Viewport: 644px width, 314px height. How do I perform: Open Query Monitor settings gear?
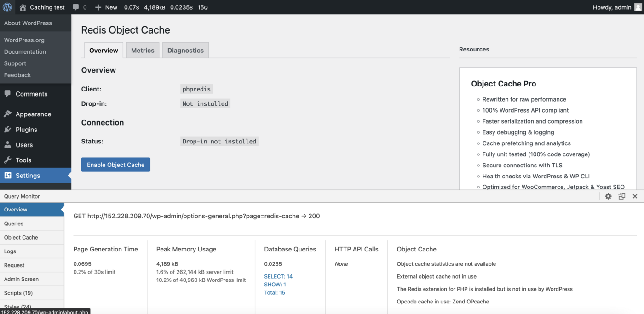point(608,196)
